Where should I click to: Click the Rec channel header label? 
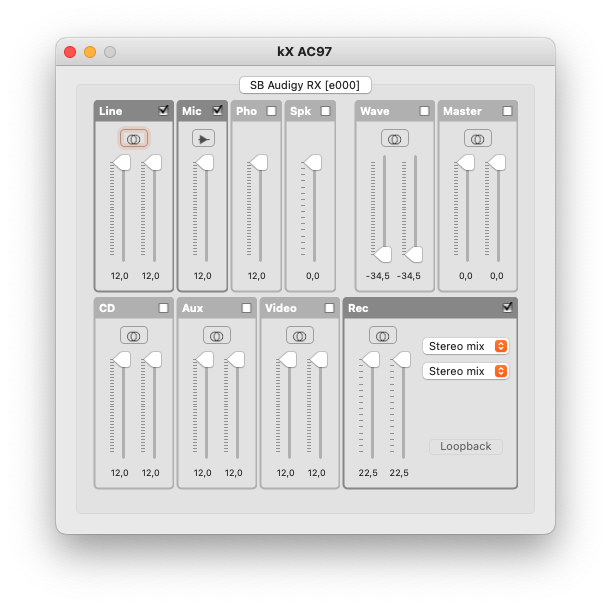[358, 308]
